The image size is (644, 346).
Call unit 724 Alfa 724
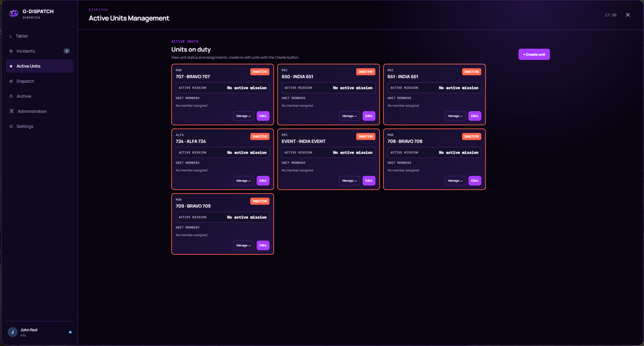tap(263, 181)
